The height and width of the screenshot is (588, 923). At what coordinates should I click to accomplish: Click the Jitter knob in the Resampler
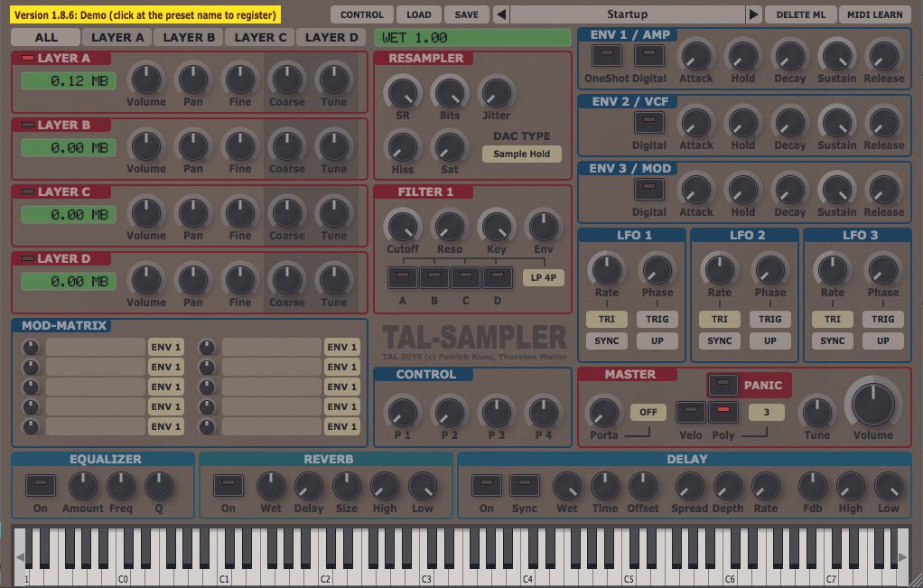coord(496,95)
